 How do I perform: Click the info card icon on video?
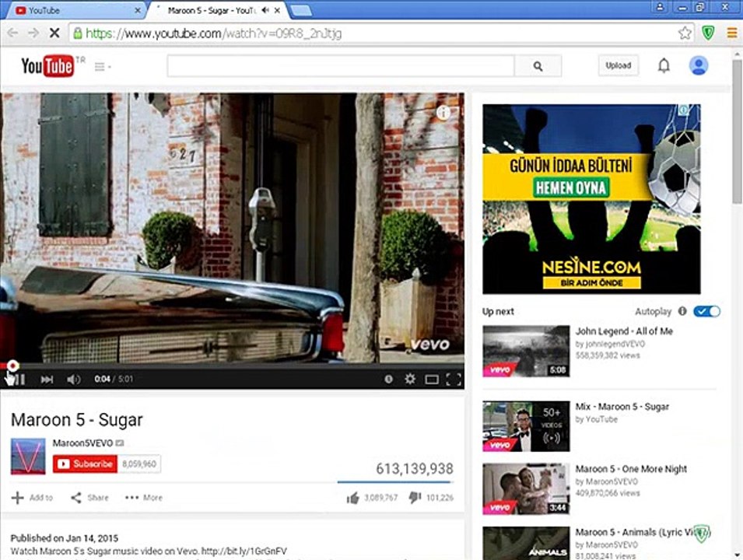point(443,113)
